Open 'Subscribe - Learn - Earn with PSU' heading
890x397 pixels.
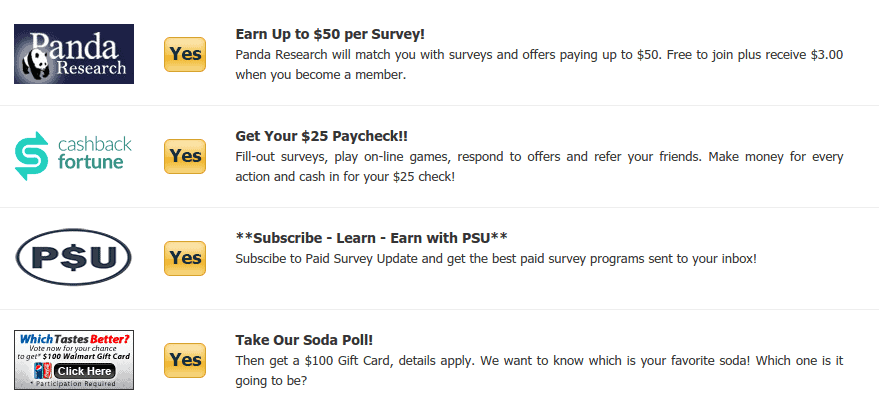[x=372, y=237]
